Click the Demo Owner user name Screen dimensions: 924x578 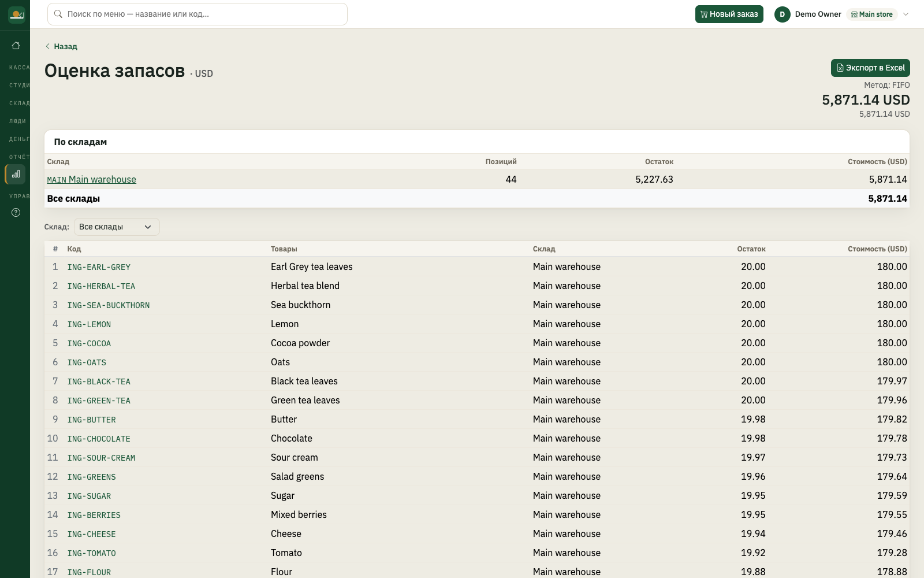[818, 14]
